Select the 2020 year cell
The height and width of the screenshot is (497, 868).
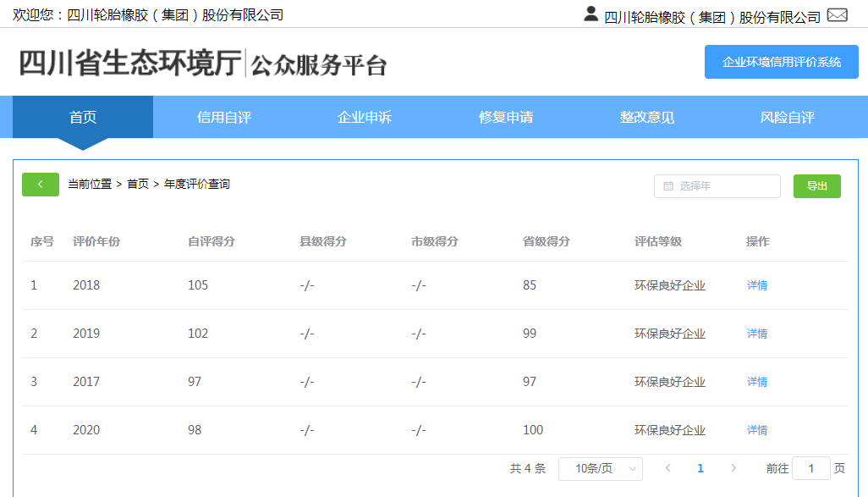(x=86, y=430)
